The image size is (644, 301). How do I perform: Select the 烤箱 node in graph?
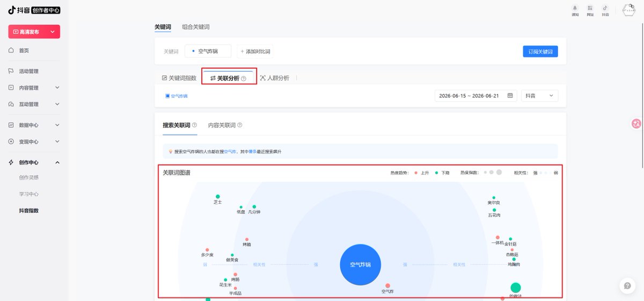pos(247,240)
